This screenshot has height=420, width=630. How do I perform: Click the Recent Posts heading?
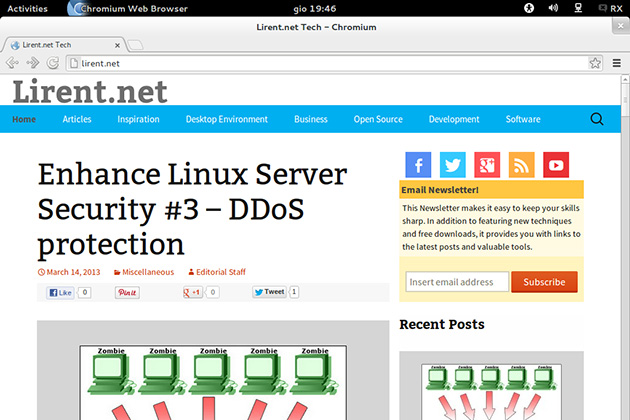point(442,324)
